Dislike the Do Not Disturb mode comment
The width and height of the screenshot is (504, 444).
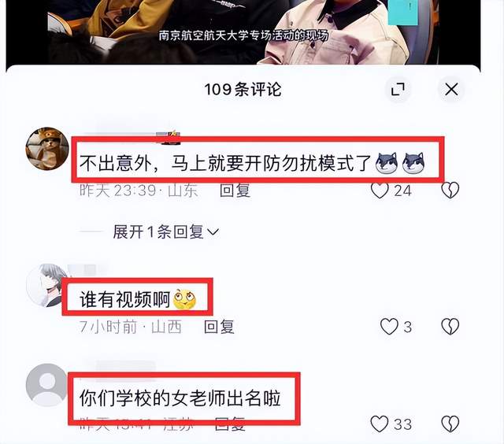pyautogui.click(x=450, y=191)
